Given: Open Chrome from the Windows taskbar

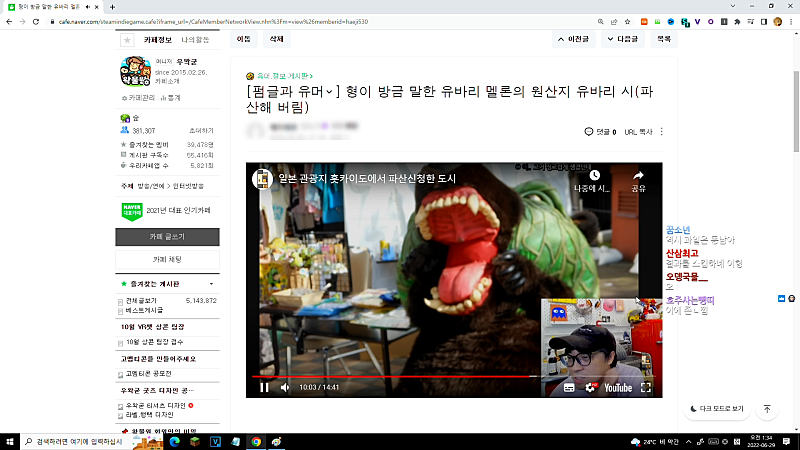Looking at the screenshot, I should point(256,442).
